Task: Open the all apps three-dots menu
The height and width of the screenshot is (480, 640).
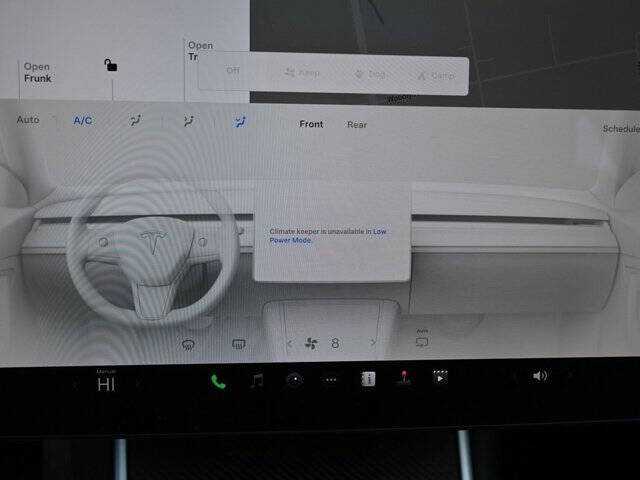Action: (x=331, y=380)
